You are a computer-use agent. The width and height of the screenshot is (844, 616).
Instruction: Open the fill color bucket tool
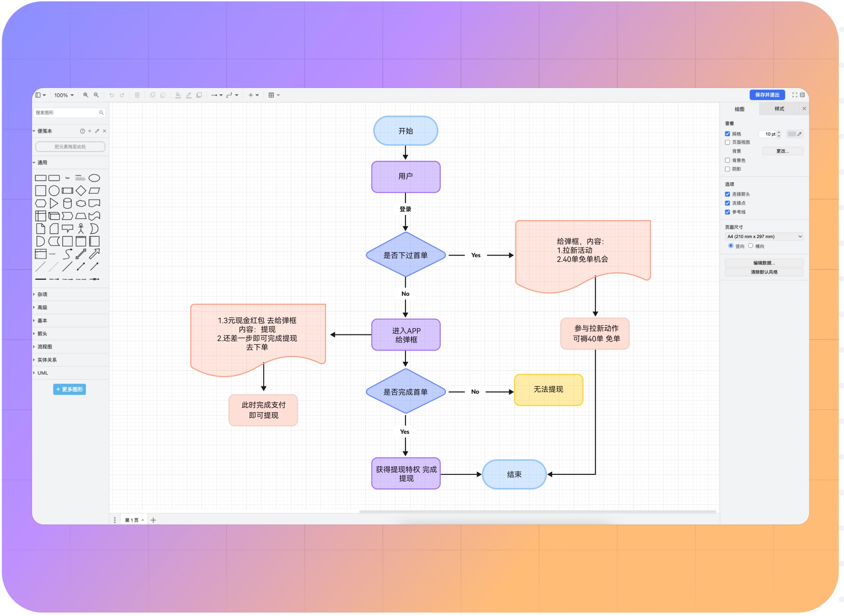point(178,95)
